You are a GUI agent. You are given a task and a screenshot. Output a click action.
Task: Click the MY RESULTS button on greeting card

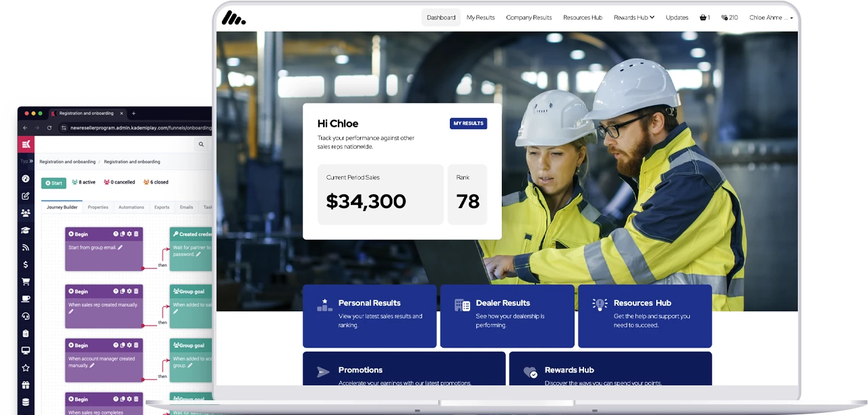pos(469,123)
